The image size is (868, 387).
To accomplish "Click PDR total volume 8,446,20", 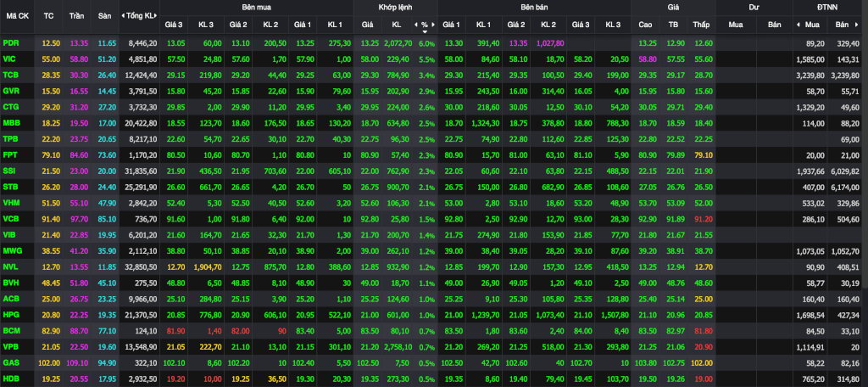I will [142, 43].
